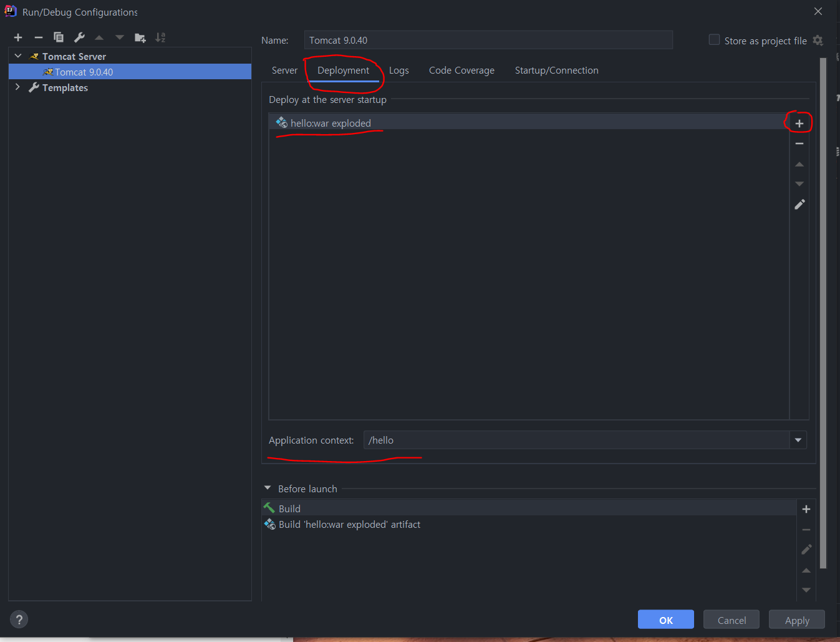The image size is (840, 642).
Task: Create a new configuration folder
Action: coord(140,37)
